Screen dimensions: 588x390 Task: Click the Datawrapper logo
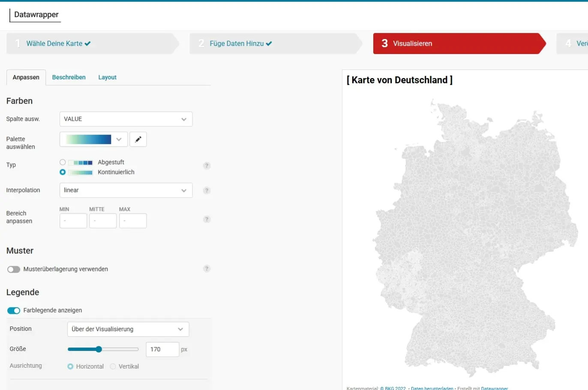[x=35, y=15]
